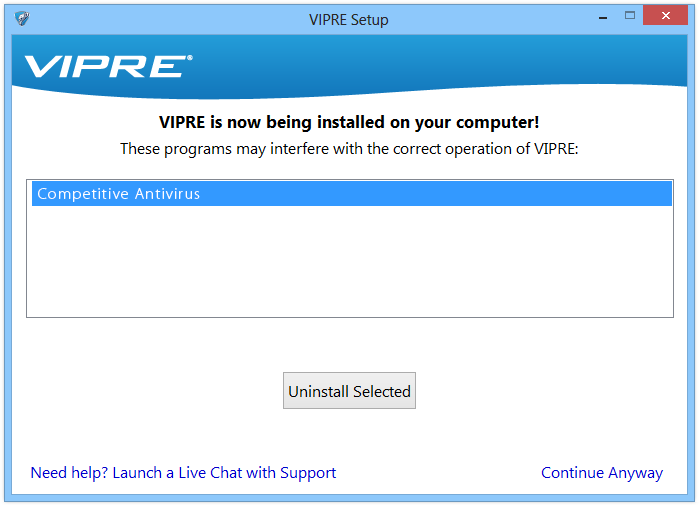700x505 pixels.
Task: Click the 'These programs may interfere' message
Action: point(349,149)
